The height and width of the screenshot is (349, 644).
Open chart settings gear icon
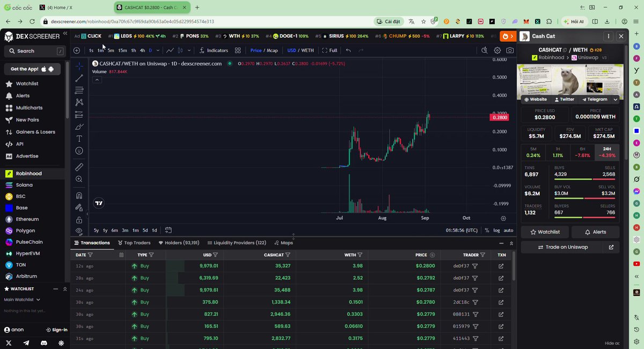pyautogui.click(x=497, y=50)
